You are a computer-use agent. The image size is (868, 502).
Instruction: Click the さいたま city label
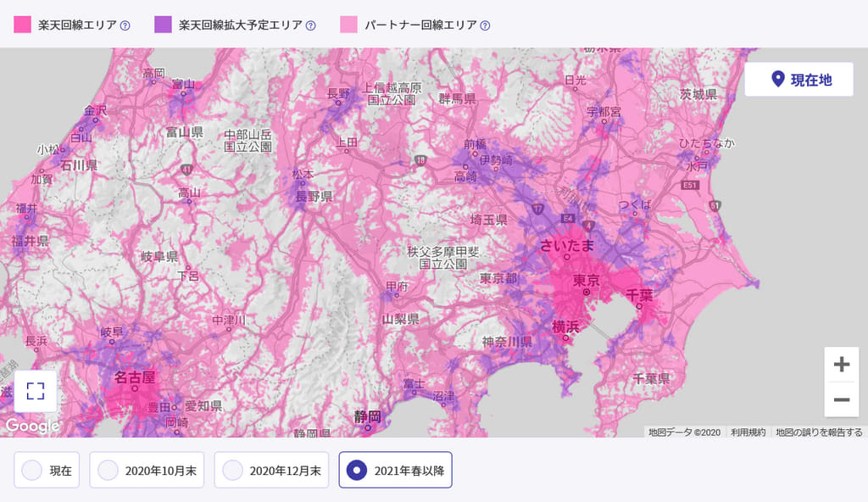point(567,245)
